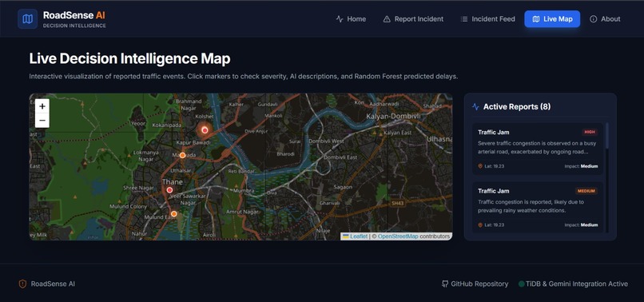Open the Incident Feed tab

tap(487, 19)
